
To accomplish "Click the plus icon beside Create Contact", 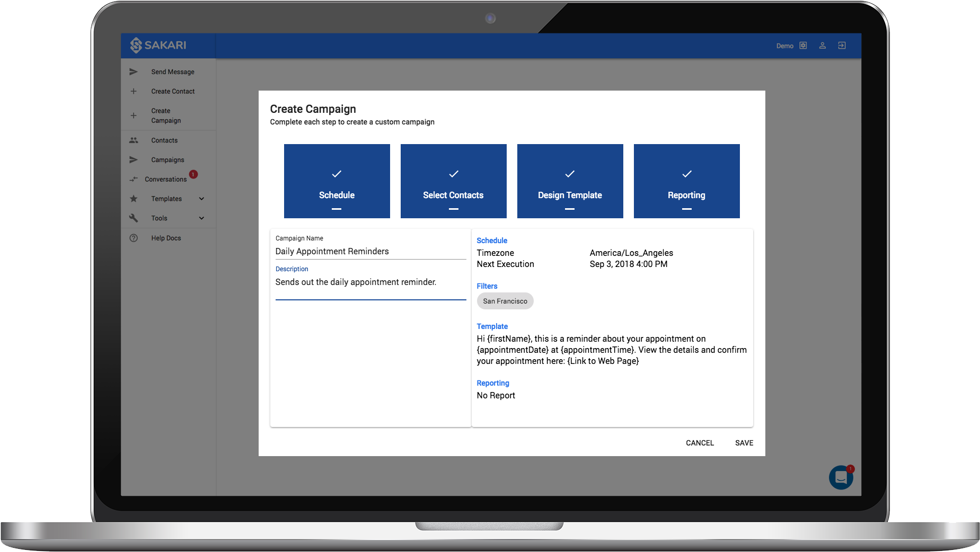I will pyautogui.click(x=134, y=91).
